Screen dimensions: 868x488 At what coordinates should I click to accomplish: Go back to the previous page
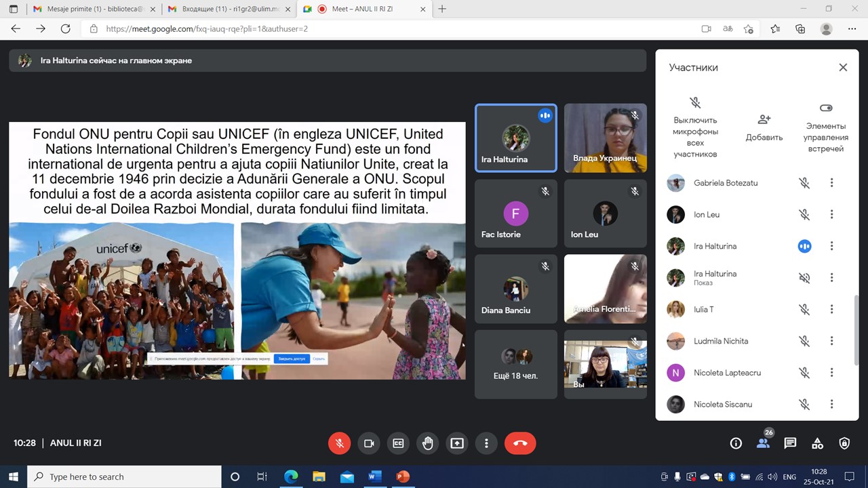point(16,29)
